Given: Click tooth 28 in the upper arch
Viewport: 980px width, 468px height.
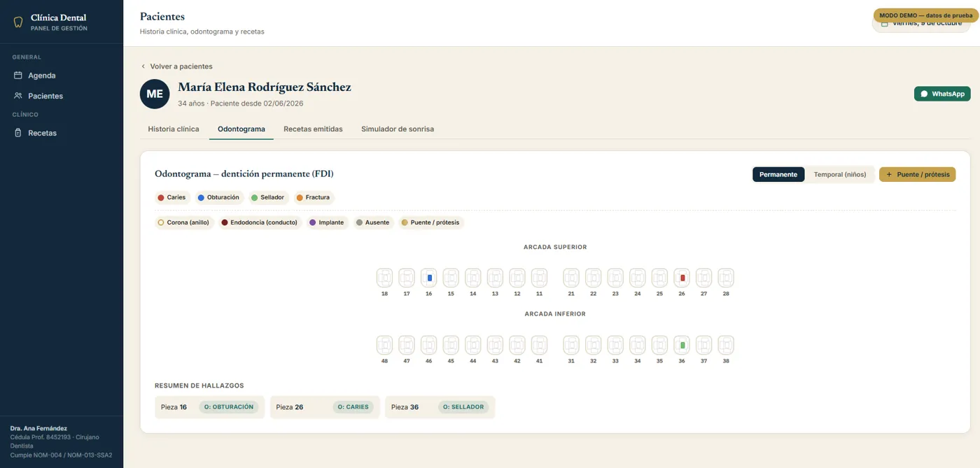Looking at the screenshot, I should point(726,278).
